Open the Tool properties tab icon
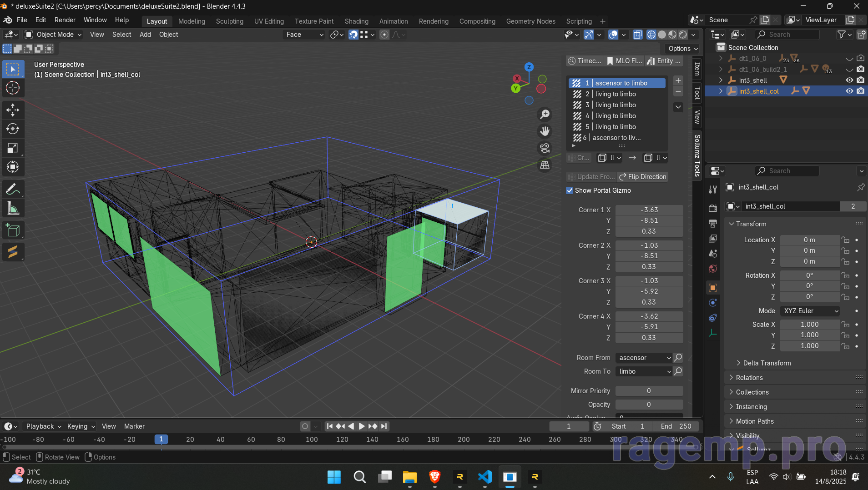Image resolution: width=868 pixels, height=490 pixels. point(713,190)
